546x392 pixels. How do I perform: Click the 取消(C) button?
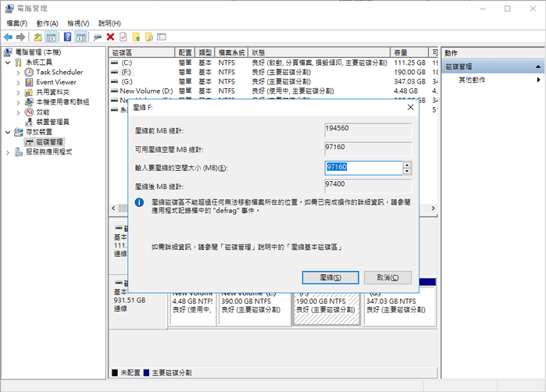click(x=387, y=277)
